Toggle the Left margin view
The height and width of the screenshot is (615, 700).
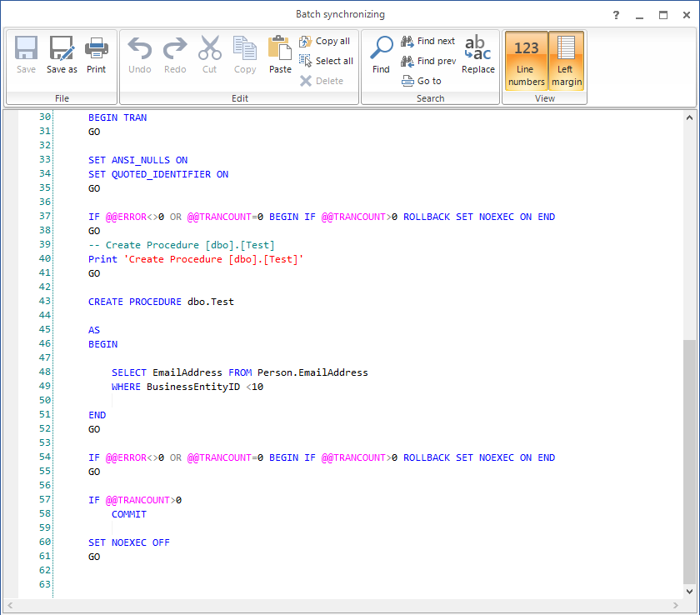click(x=567, y=60)
